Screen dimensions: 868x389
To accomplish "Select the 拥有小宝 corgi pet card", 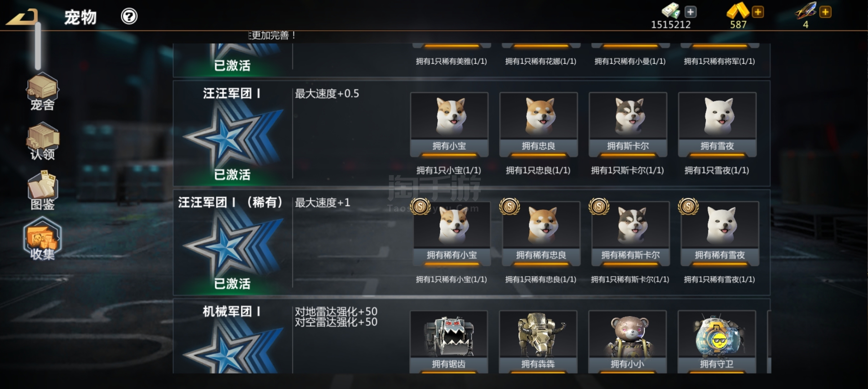I will [449, 125].
